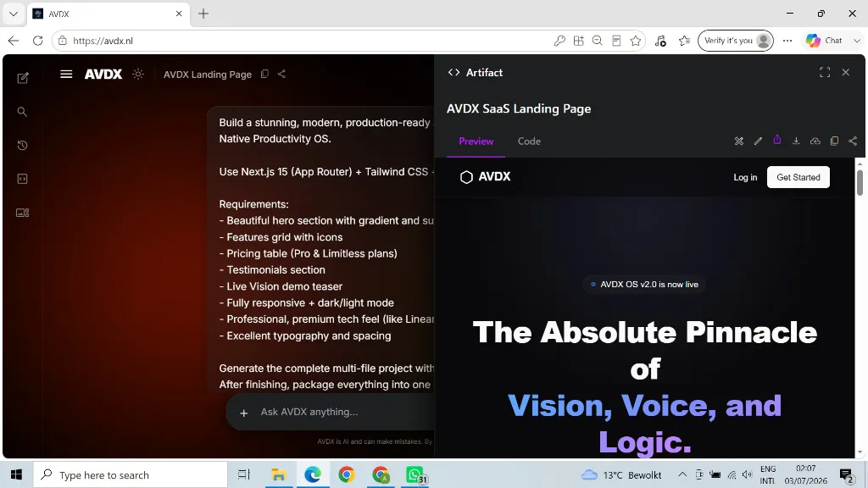The image size is (868, 488).
Task: Toggle light/dark theme sun icon
Action: point(138,75)
